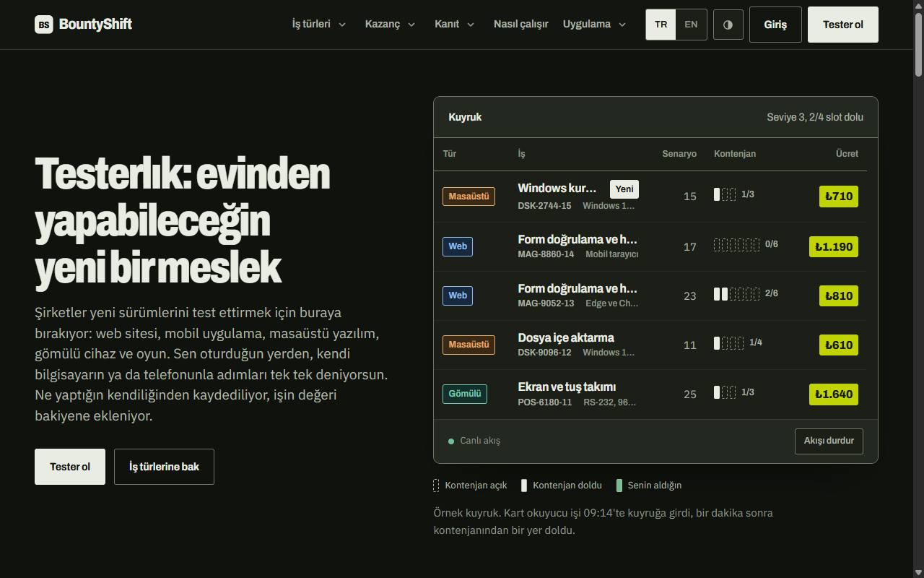Toggle the dark/light theme icon
The image size is (924, 578).
[x=728, y=25]
